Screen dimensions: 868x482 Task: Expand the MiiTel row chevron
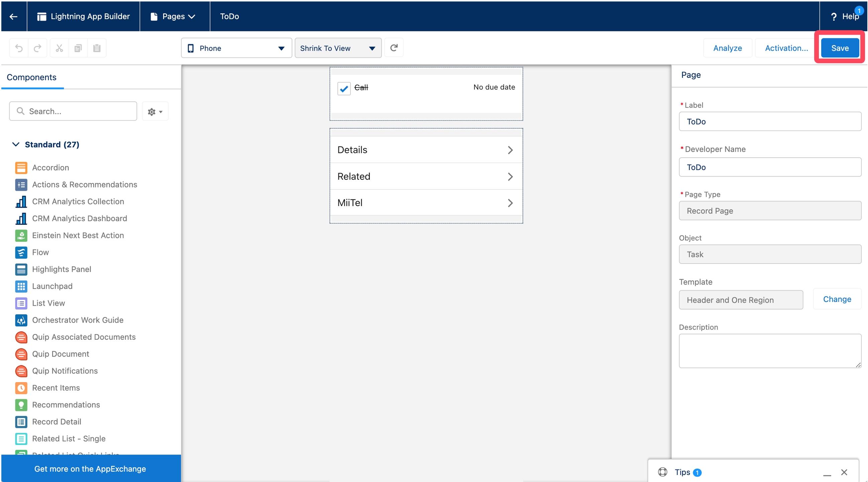(510, 203)
